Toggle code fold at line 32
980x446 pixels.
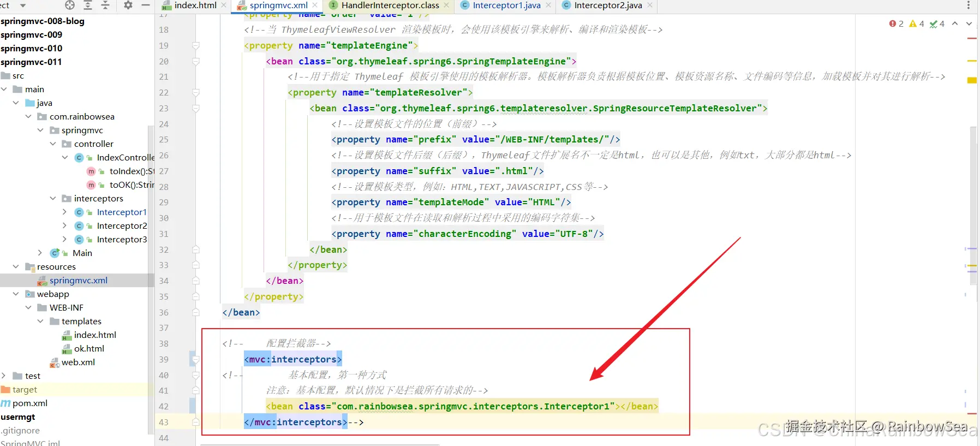click(196, 249)
